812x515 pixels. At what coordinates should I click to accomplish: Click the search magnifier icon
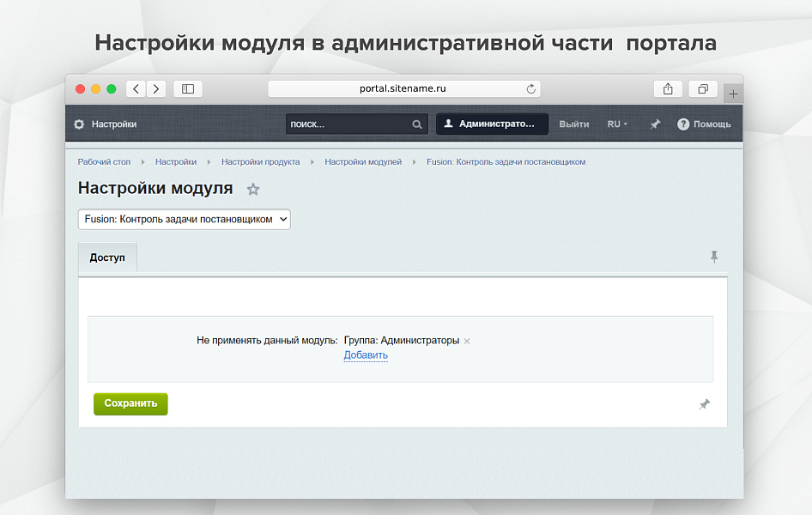tap(417, 124)
